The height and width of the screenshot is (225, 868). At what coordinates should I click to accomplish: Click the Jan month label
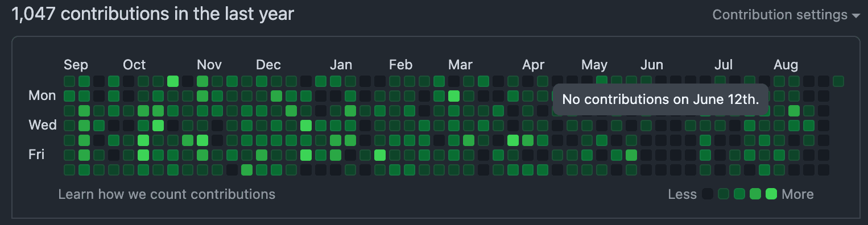pos(341,64)
